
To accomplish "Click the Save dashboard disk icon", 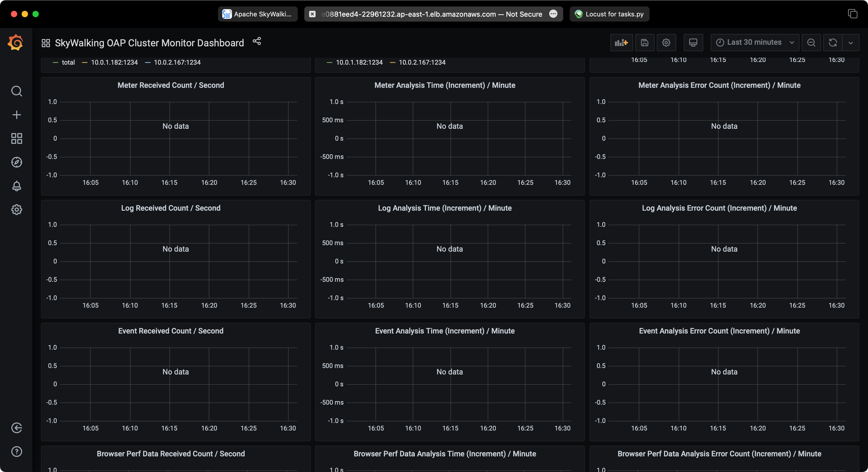I will [x=644, y=43].
